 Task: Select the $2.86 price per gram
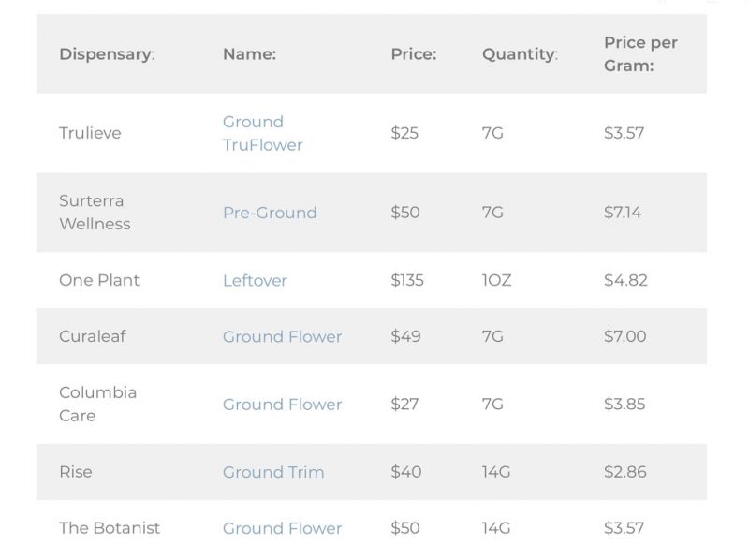point(625,472)
